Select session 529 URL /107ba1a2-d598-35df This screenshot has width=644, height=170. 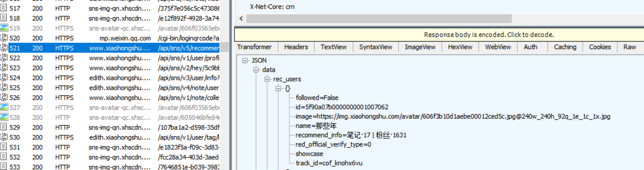[x=189, y=127]
